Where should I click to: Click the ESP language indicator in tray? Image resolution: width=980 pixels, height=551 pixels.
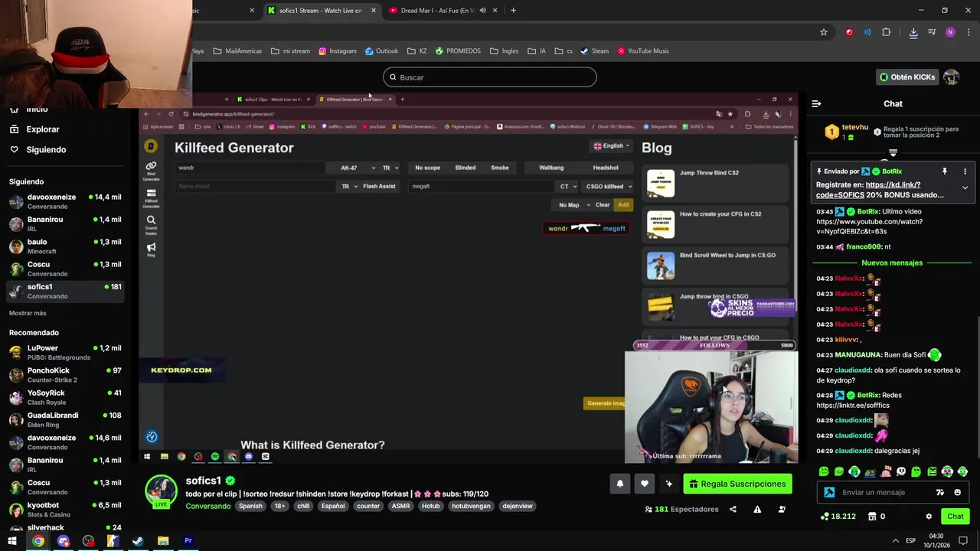(910, 541)
